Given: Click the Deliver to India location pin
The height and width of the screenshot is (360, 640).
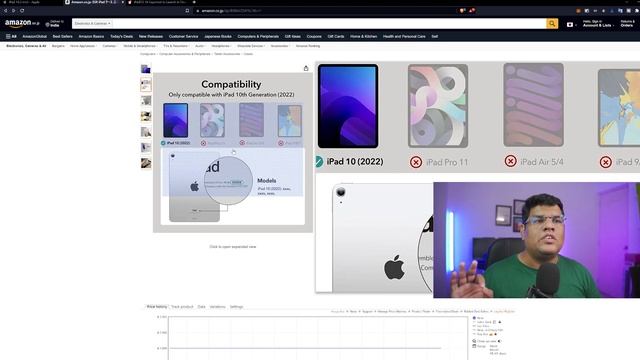Looking at the screenshot, I should pyautogui.click(x=47, y=24).
